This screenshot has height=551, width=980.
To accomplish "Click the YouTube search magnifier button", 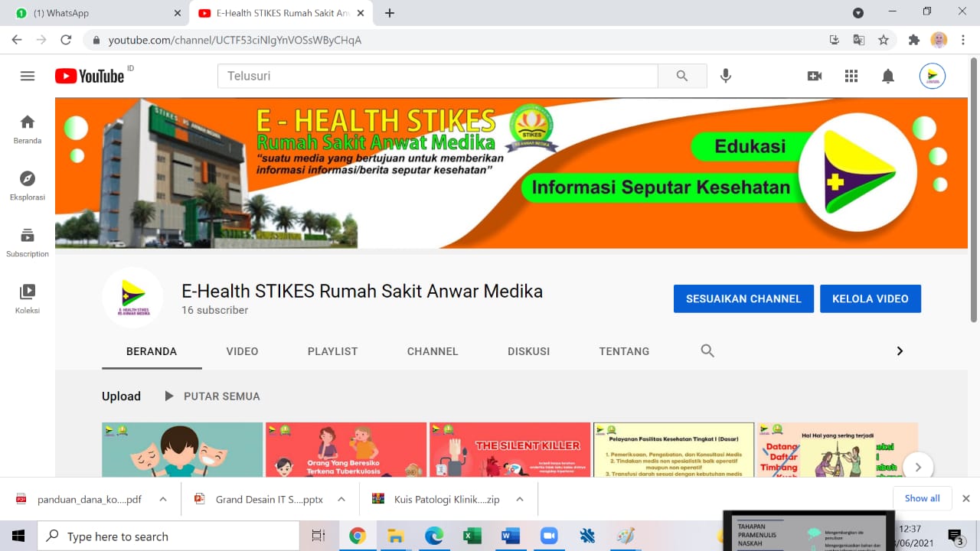I will coord(682,76).
